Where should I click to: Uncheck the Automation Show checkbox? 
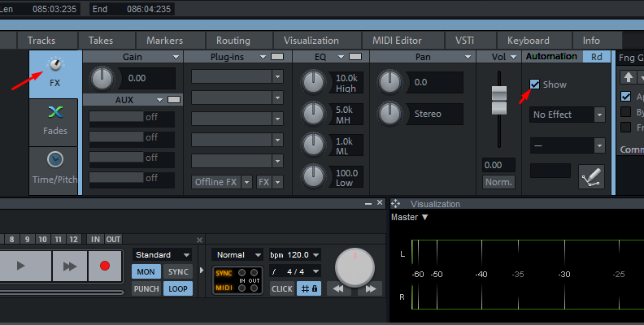tap(534, 84)
